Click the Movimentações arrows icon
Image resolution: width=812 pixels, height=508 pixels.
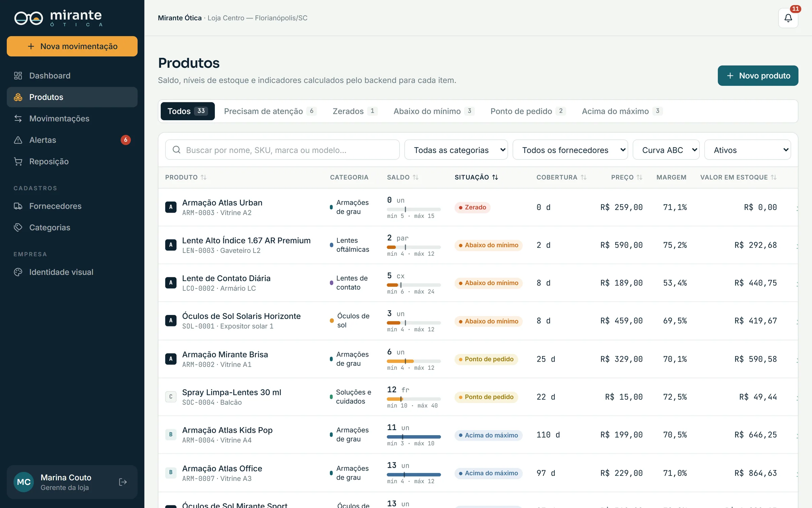[x=18, y=119]
